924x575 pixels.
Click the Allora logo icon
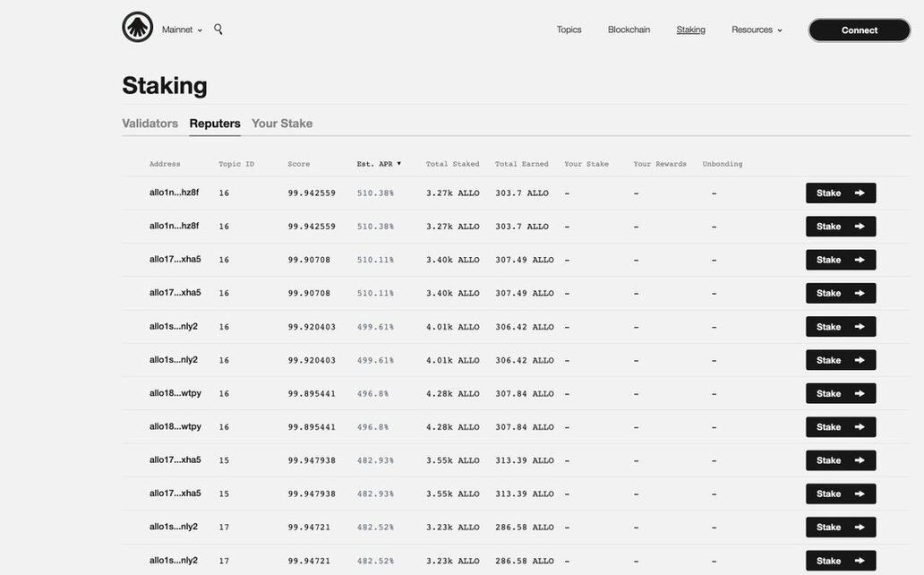click(x=137, y=28)
